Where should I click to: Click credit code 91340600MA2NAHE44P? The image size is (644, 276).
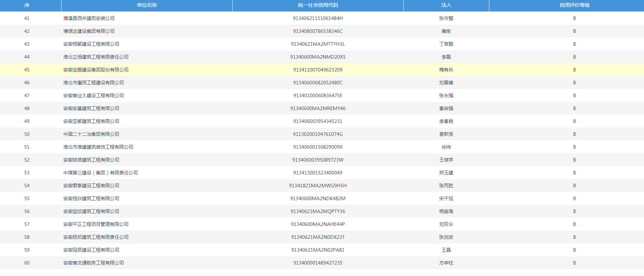coord(318,224)
